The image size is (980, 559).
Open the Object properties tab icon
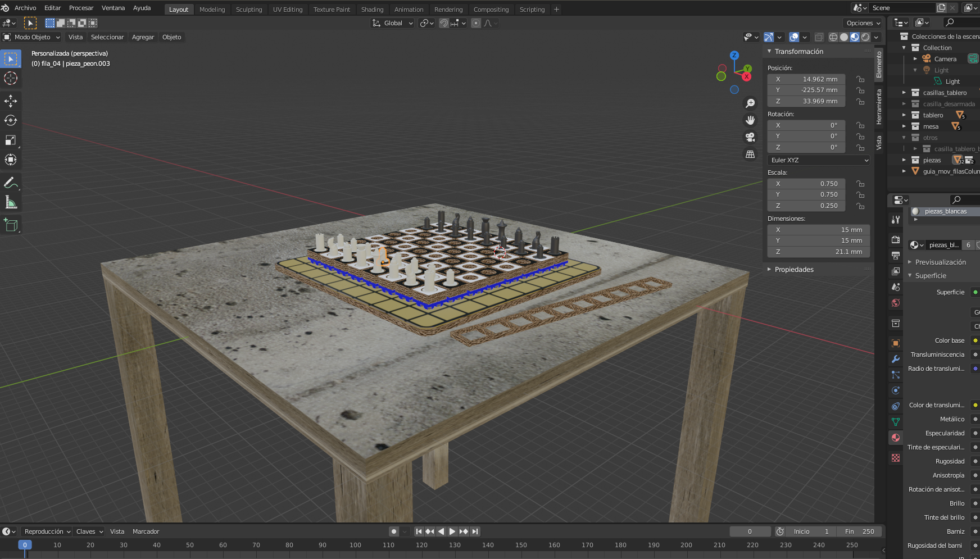[896, 343]
